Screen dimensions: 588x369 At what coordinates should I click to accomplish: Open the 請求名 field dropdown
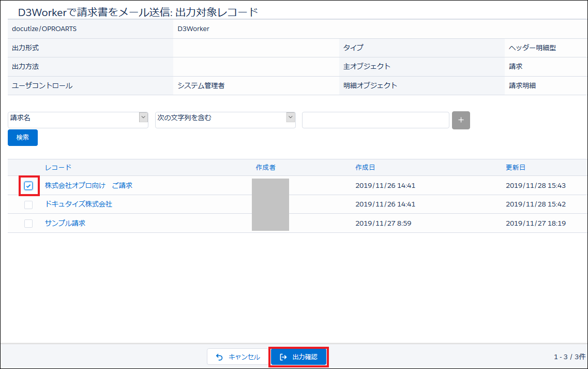click(x=78, y=120)
